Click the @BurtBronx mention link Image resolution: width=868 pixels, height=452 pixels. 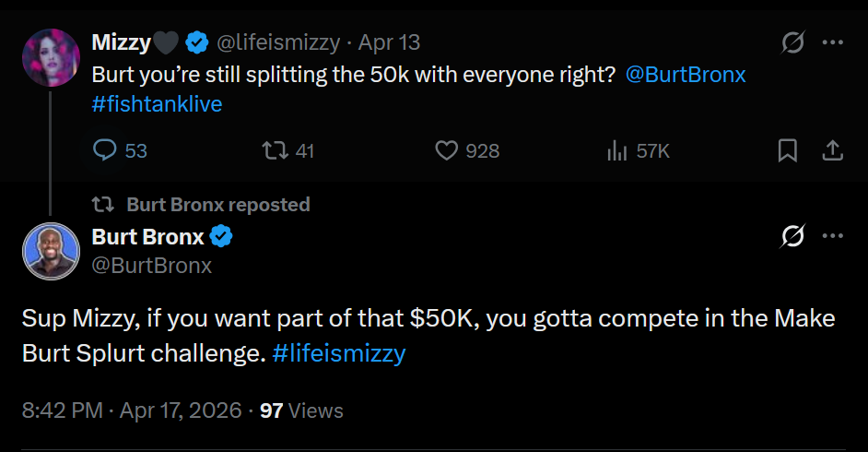686,76
